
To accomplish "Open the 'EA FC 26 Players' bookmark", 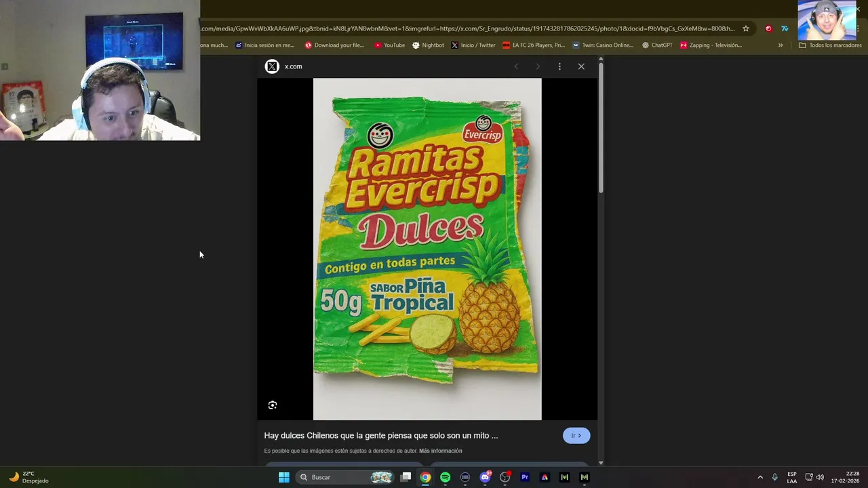I will 534,45.
